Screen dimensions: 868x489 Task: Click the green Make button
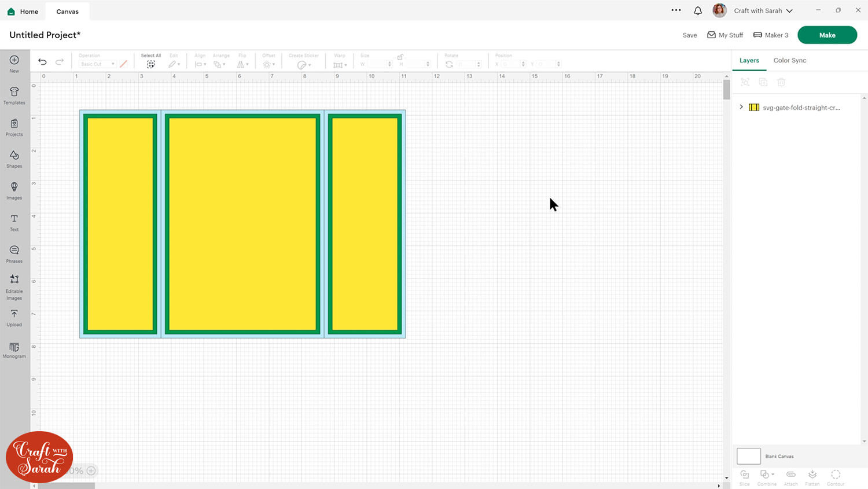tap(827, 35)
